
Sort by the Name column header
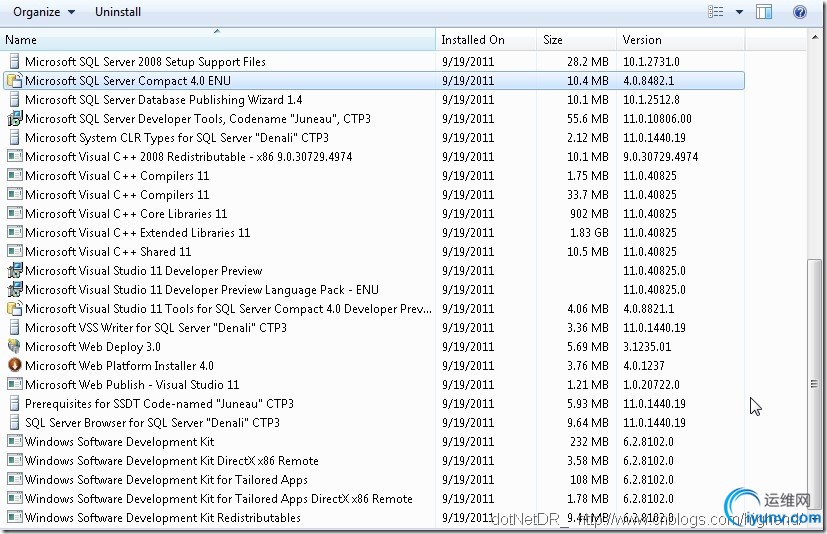click(x=218, y=40)
